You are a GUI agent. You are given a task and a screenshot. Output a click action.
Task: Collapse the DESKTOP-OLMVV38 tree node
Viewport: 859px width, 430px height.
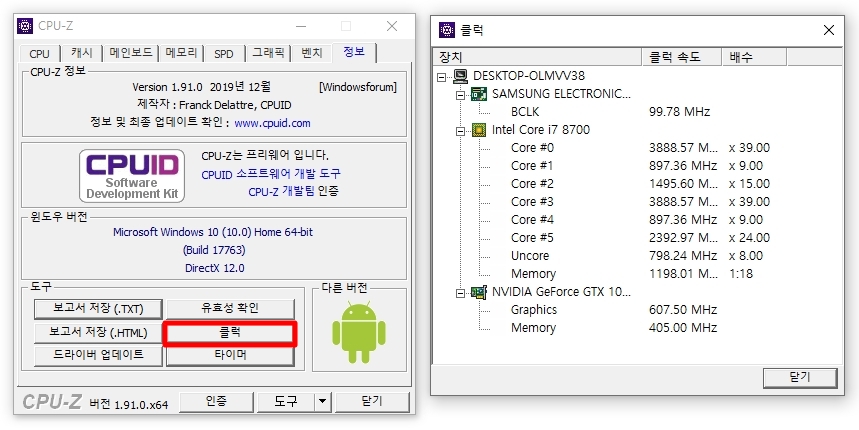click(x=442, y=77)
